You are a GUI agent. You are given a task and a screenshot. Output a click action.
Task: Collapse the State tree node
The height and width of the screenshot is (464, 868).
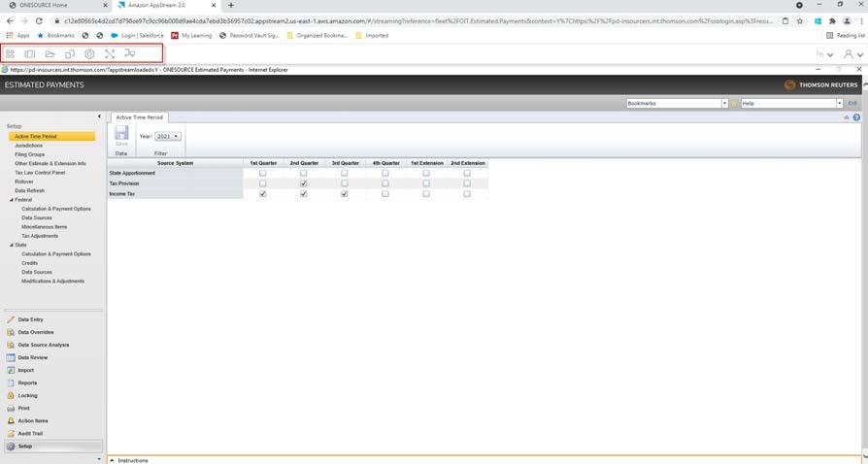[x=12, y=246]
